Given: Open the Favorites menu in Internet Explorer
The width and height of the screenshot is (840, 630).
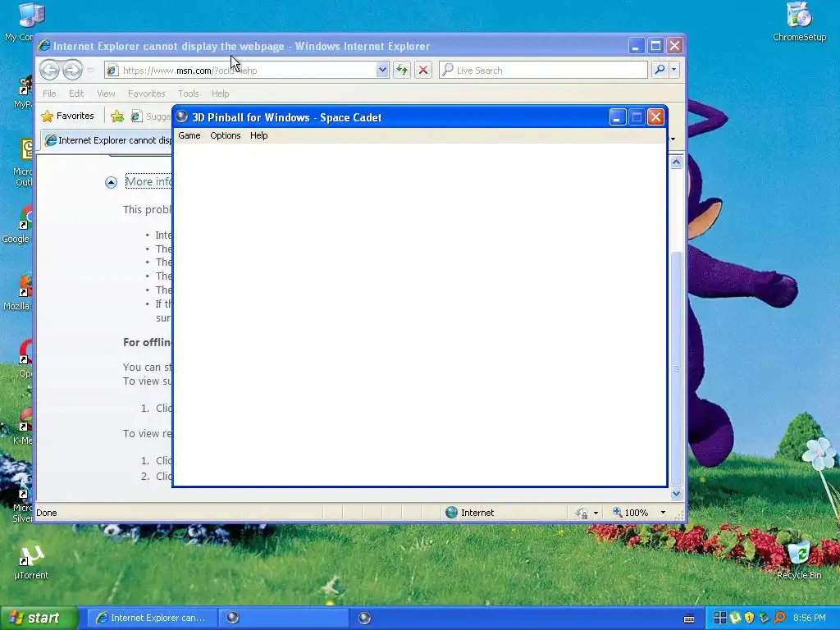Looking at the screenshot, I should pyautogui.click(x=146, y=94).
